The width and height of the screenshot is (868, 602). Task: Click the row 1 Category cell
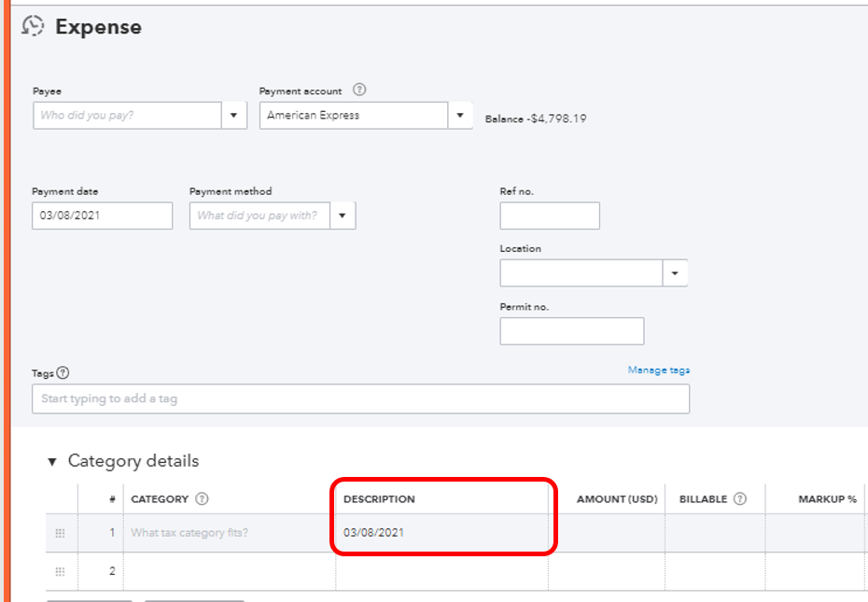coord(229,533)
